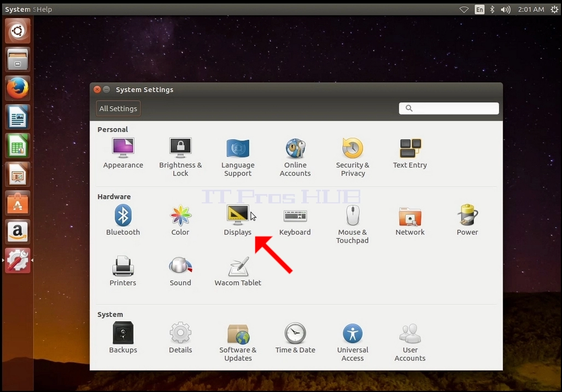Open Bluetooth settings
Image resolution: width=562 pixels, height=392 pixels.
click(x=123, y=220)
